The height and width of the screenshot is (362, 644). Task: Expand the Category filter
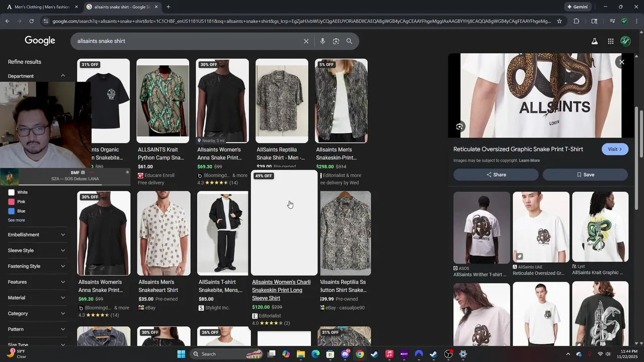point(36,314)
